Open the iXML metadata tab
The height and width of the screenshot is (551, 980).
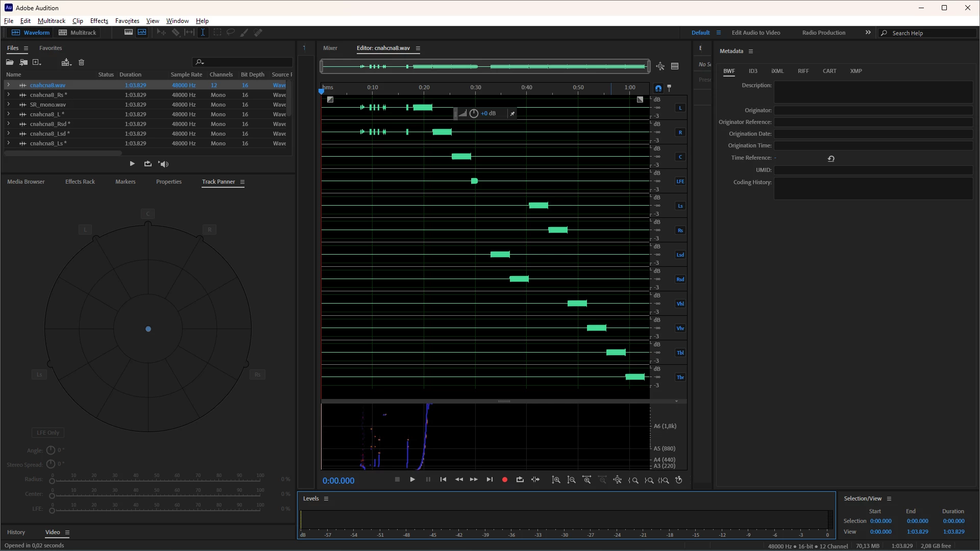click(x=777, y=71)
